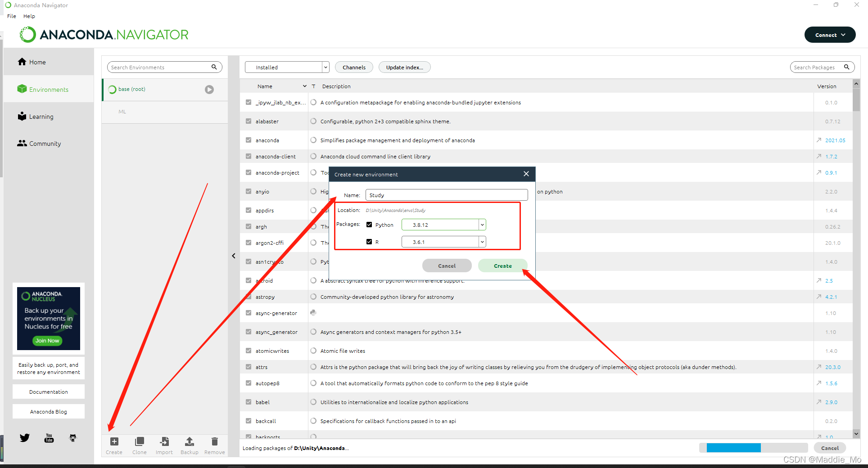Screen dimensions: 868x468
Task: Open the YouTube icon link
Action: [49, 438]
